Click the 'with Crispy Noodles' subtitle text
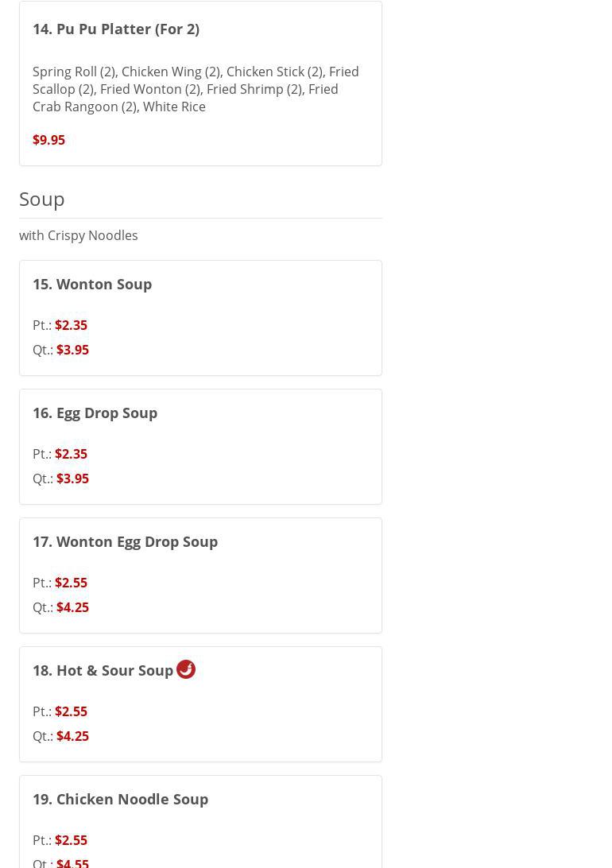612x868 pixels. tap(79, 235)
